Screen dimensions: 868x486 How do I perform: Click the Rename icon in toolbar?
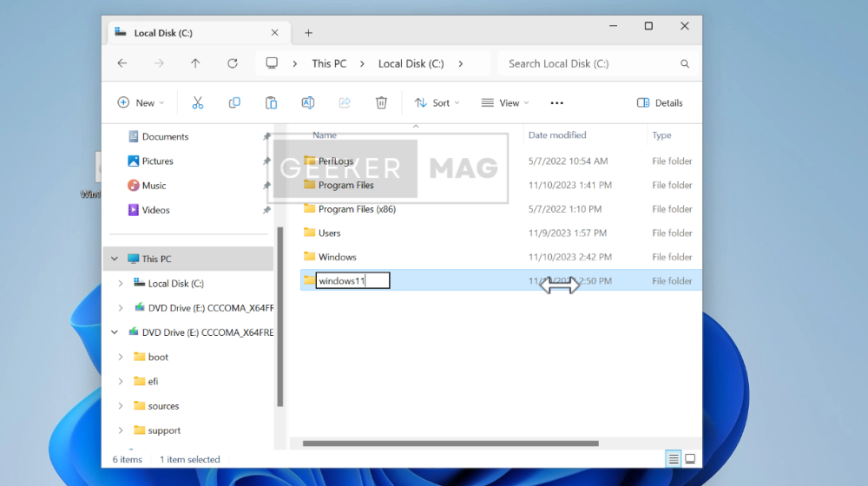pos(308,103)
